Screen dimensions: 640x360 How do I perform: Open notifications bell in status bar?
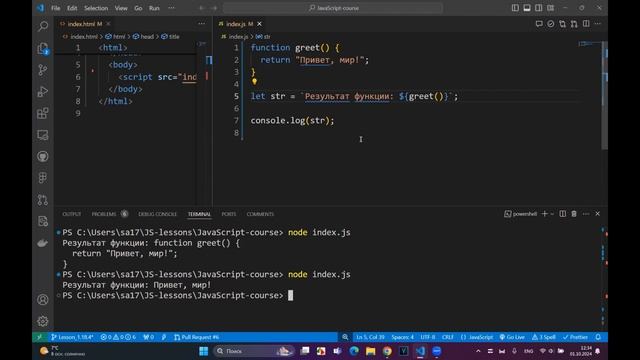tap(598, 337)
